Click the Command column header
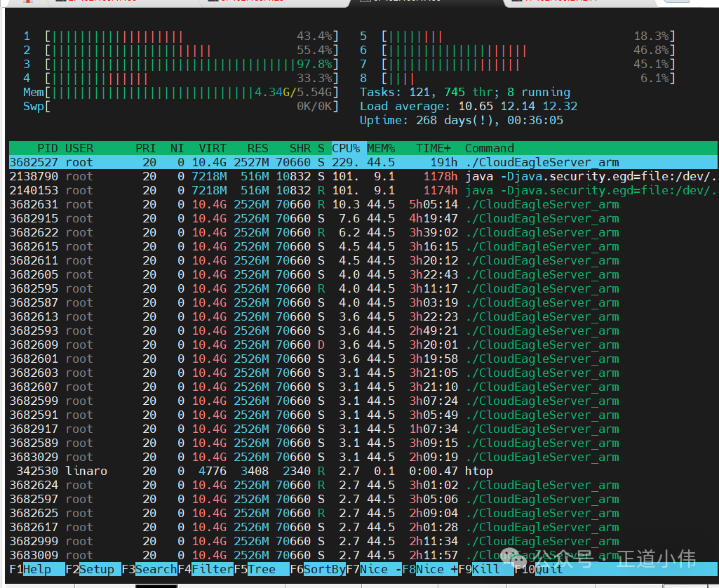Screen dimensions: 719x588 click(489, 148)
